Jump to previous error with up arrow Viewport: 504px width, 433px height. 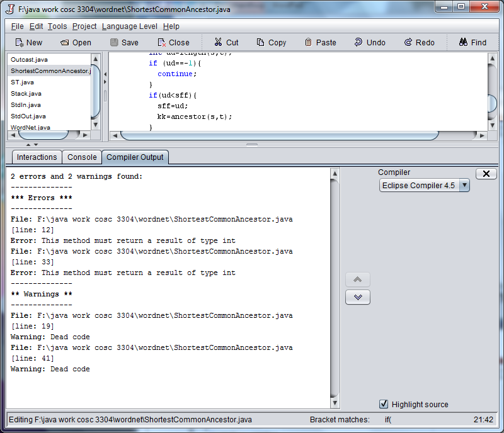tap(357, 279)
